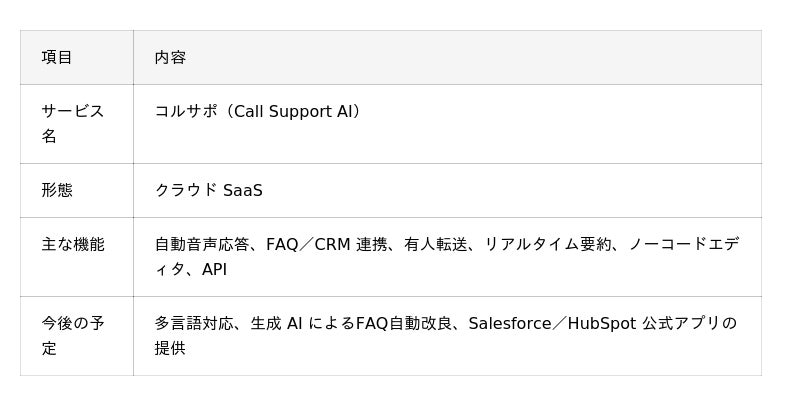The height and width of the screenshot is (406, 800).
Task: Click the 主な機能 row label
Action: 73,244
